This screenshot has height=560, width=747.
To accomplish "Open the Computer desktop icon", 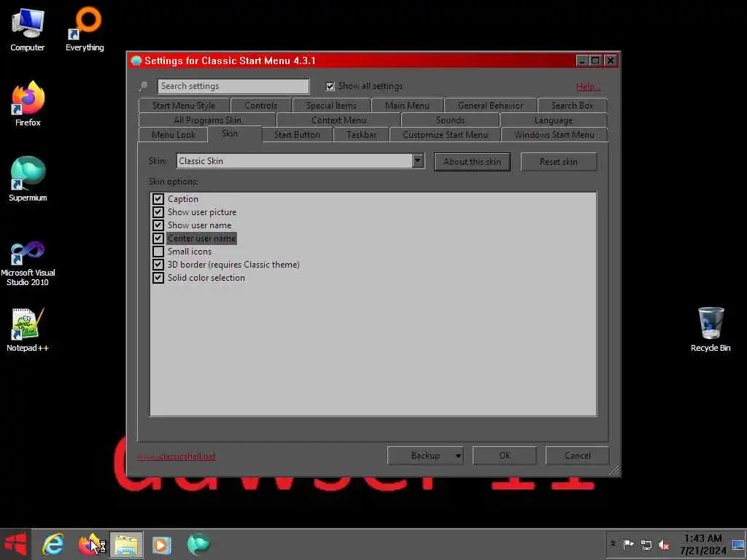I will coord(28,29).
